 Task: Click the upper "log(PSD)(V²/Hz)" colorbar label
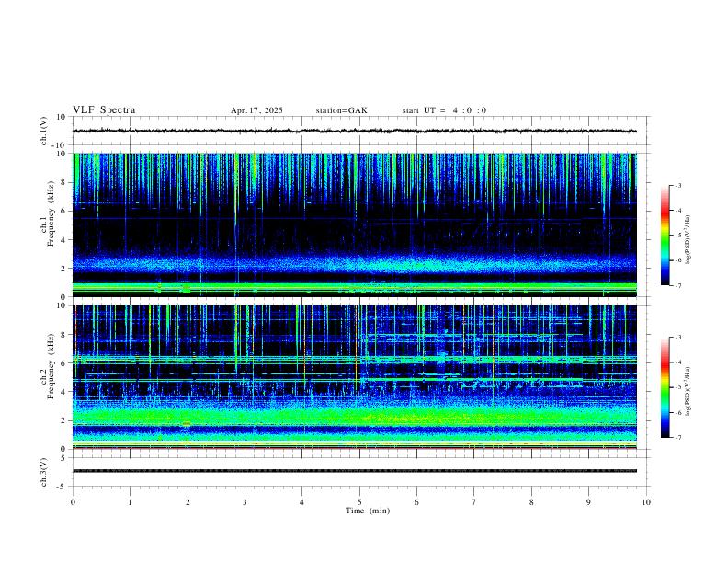[x=688, y=240]
